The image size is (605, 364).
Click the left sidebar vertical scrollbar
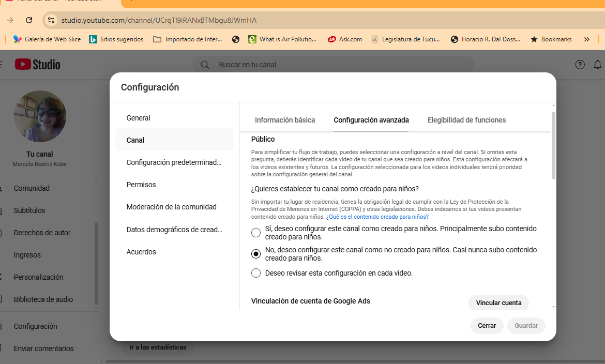pyautogui.click(x=96, y=264)
